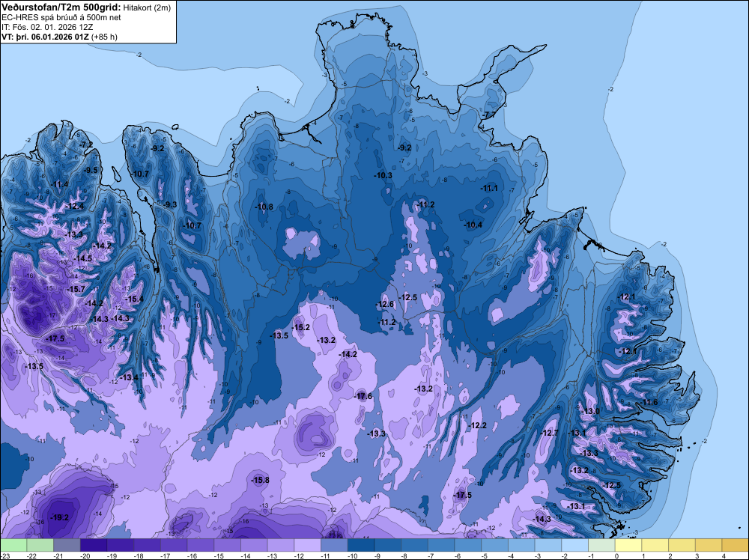Viewport: 749px width, 560px height.
Task: Click the -12.6 temperature value
Action: coord(385,304)
